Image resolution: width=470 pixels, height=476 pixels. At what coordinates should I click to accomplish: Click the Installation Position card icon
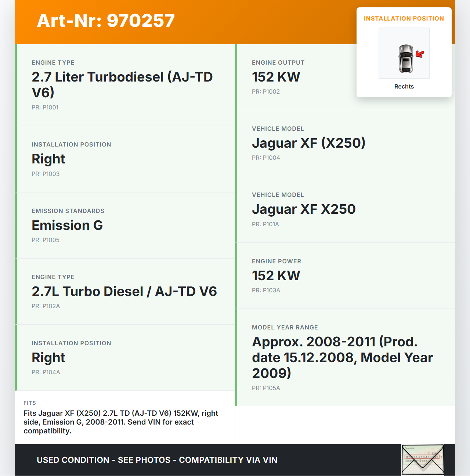pyautogui.click(x=404, y=53)
